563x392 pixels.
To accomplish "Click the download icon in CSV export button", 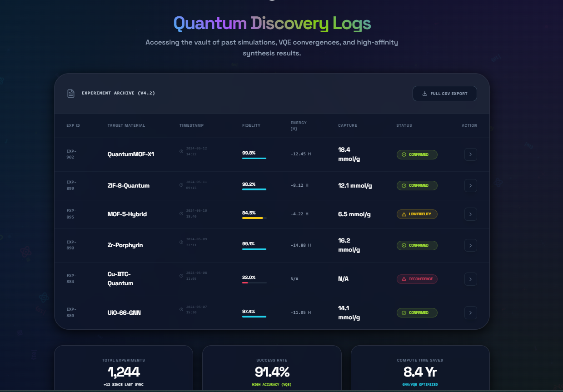I will click(425, 94).
